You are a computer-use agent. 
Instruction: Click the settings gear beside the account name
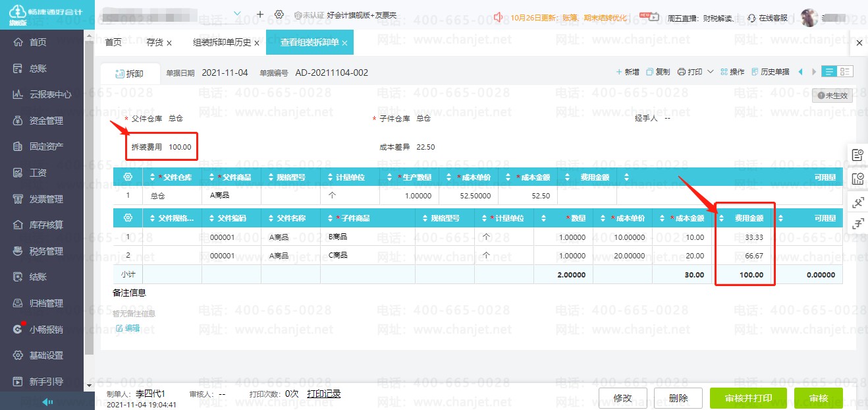tap(279, 15)
